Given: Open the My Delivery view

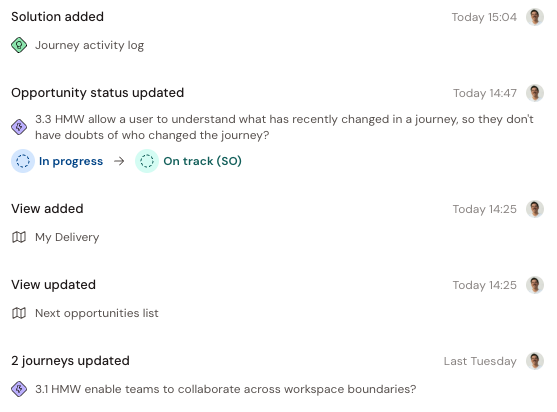Looking at the screenshot, I should 67,237.
